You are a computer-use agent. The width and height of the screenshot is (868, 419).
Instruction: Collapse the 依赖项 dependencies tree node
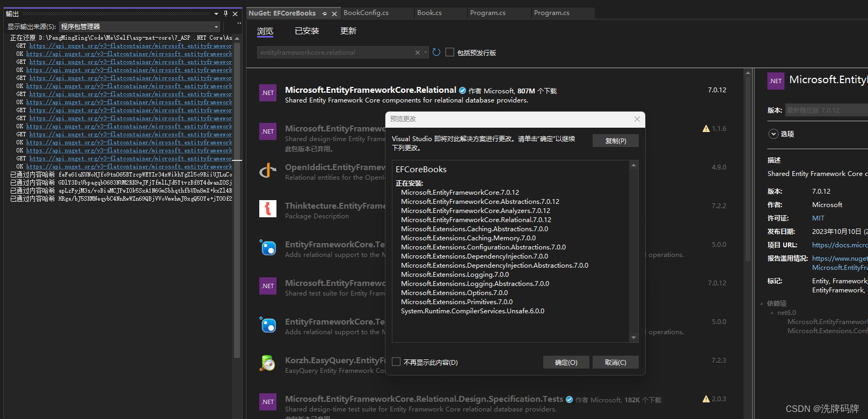(x=762, y=304)
